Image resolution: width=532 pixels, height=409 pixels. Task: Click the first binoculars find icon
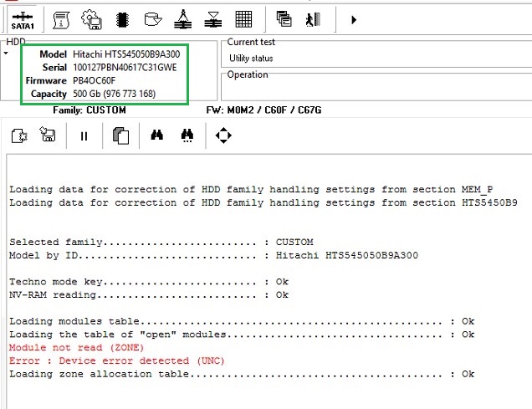pyautogui.click(x=156, y=135)
